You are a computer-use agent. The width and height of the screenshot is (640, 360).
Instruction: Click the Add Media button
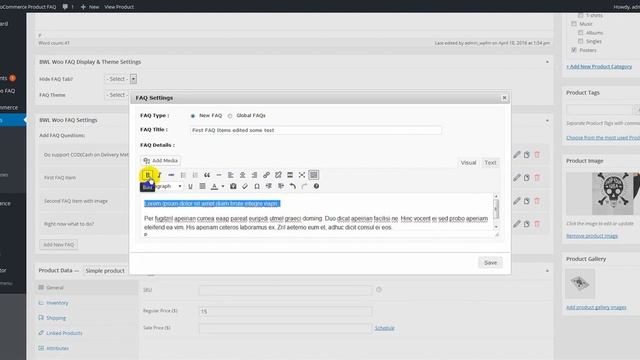point(161,160)
